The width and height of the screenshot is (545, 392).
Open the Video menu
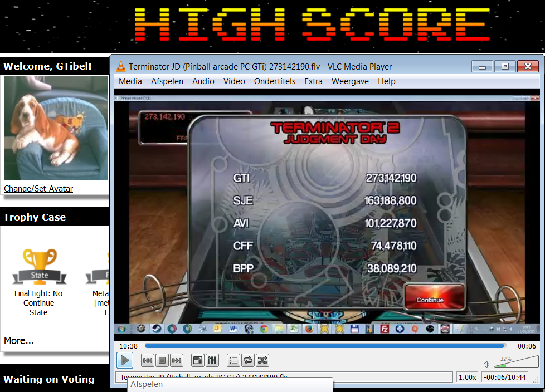(234, 81)
